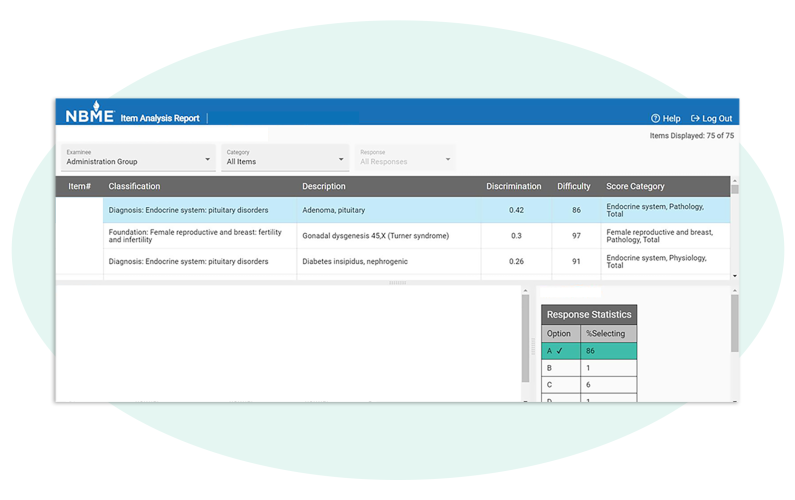Expand the Category All Items dropdown

(285, 158)
